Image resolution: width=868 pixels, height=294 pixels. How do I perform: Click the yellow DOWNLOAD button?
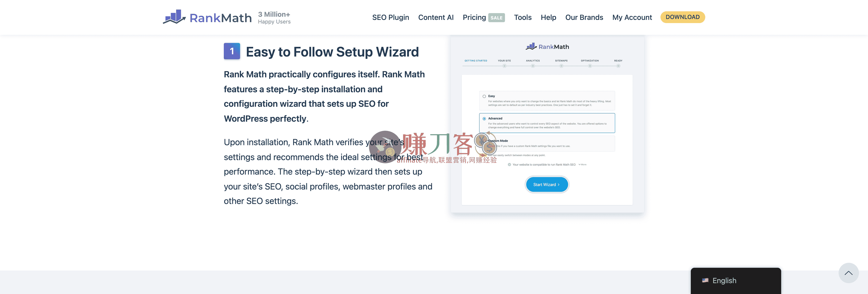682,17
